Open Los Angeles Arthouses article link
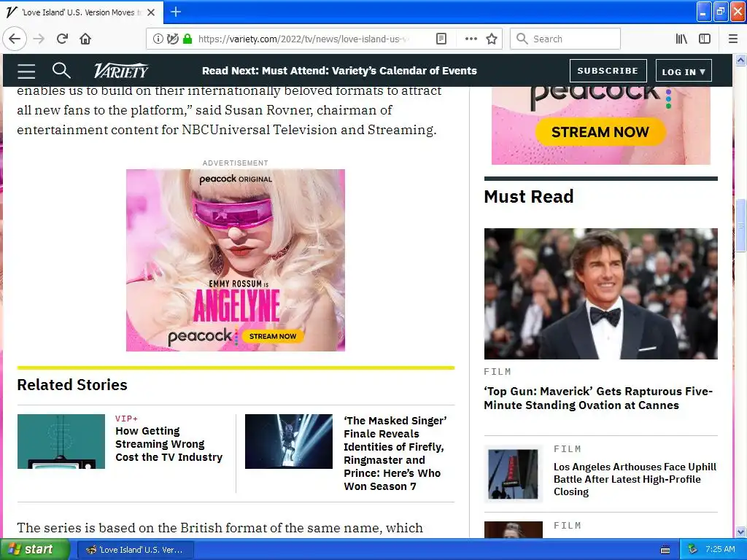The width and height of the screenshot is (747, 560). 635,479
